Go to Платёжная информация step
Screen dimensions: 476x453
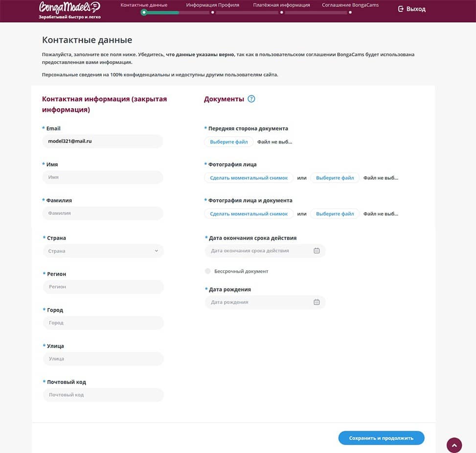[281, 5]
